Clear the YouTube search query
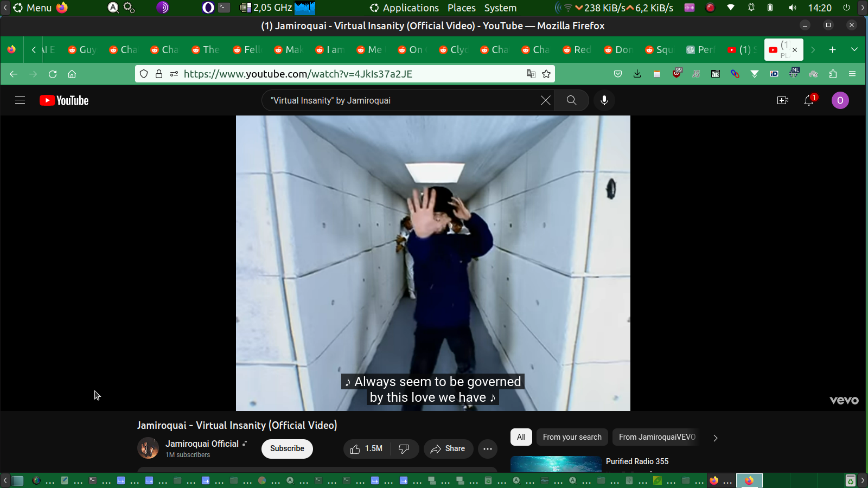The height and width of the screenshot is (488, 868). (545, 100)
